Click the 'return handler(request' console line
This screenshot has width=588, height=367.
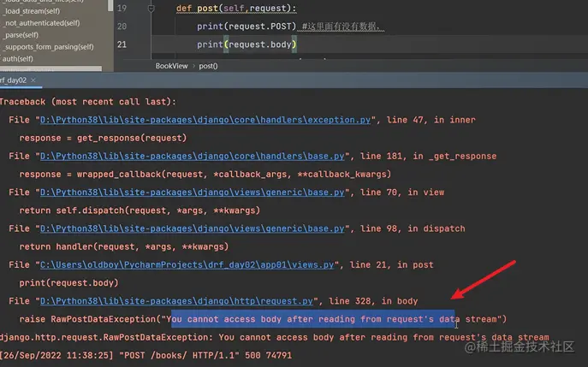coord(124,246)
